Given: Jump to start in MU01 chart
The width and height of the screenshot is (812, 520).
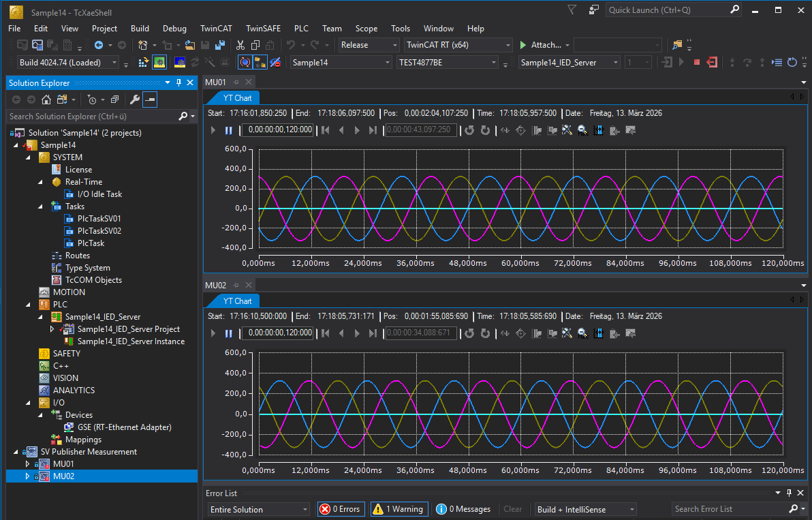Looking at the screenshot, I should coord(325,131).
